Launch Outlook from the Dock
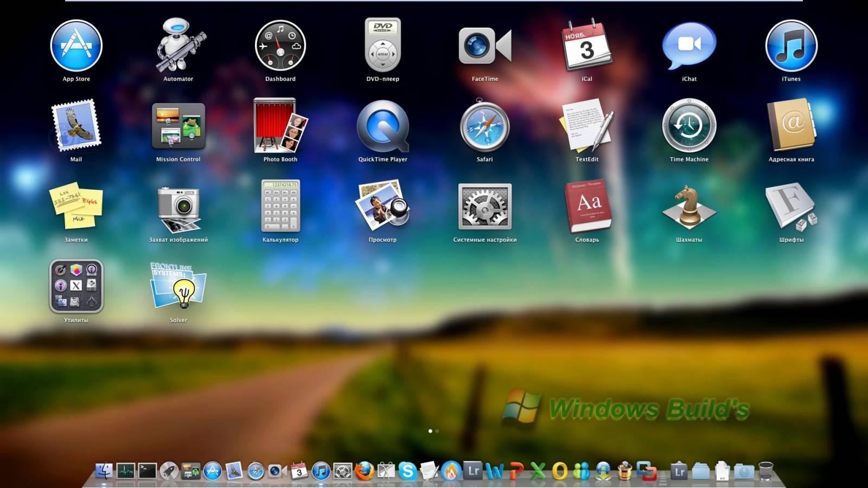This screenshot has width=868, height=488. pyautogui.click(x=559, y=471)
